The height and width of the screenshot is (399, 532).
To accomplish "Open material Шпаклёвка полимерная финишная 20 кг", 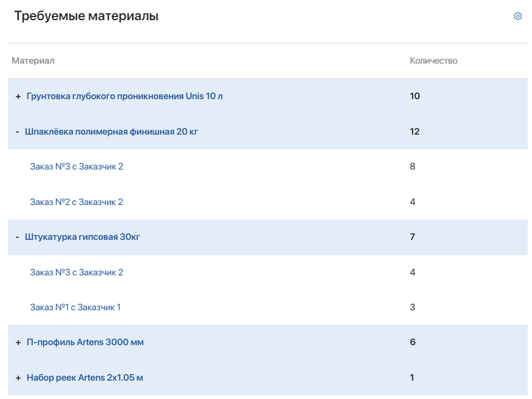I will pyautogui.click(x=111, y=132).
